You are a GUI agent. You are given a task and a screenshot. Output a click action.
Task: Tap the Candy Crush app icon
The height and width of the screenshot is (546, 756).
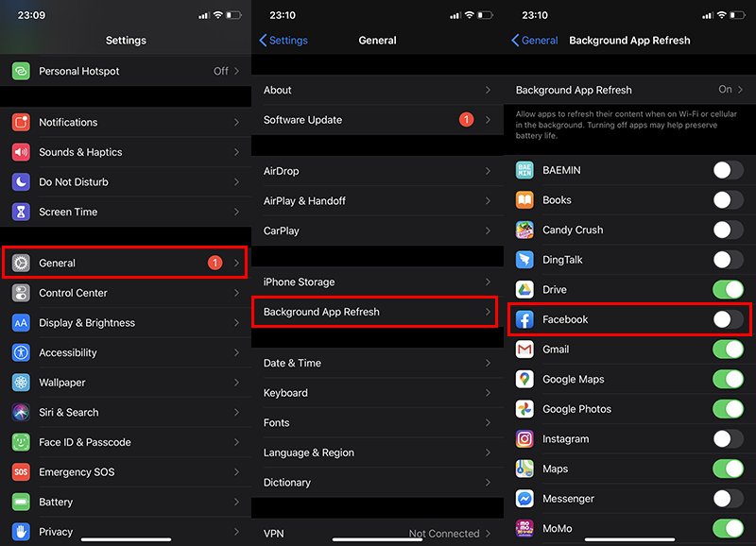pos(524,230)
